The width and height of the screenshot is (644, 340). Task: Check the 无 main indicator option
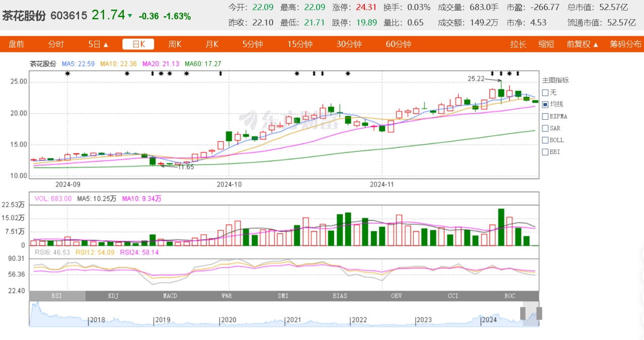click(x=545, y=93)
